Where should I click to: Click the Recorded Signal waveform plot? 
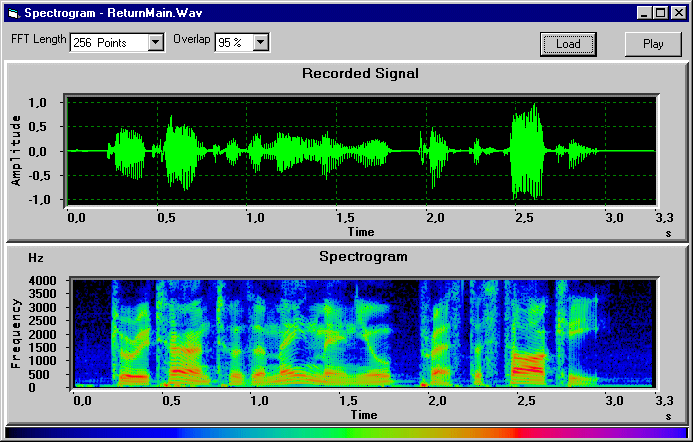(x=361, y=151)
